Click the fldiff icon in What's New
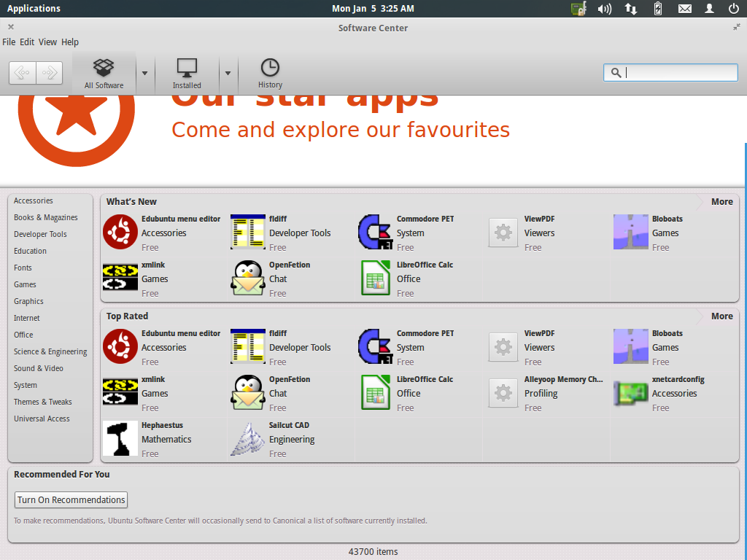The height and width of the screenshot is (560, 747). 248,232
